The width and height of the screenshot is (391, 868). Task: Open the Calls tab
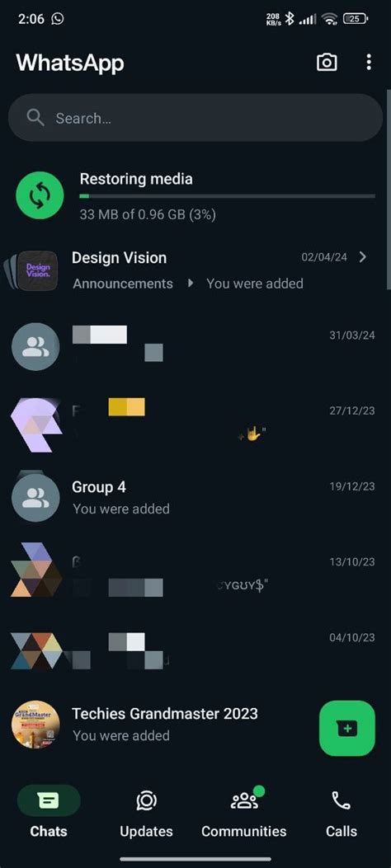click(x=342, y=812)
